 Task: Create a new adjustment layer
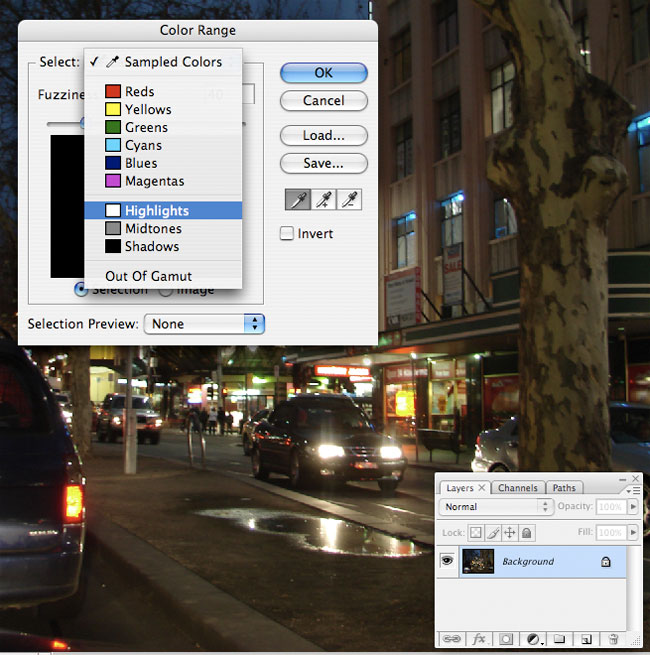pyautogui.click(x=534, y=638)
